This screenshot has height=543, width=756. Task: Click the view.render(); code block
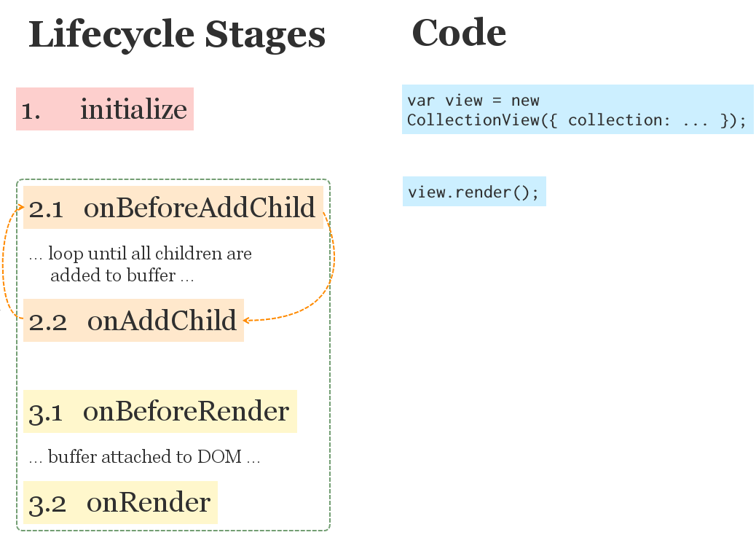474,192
